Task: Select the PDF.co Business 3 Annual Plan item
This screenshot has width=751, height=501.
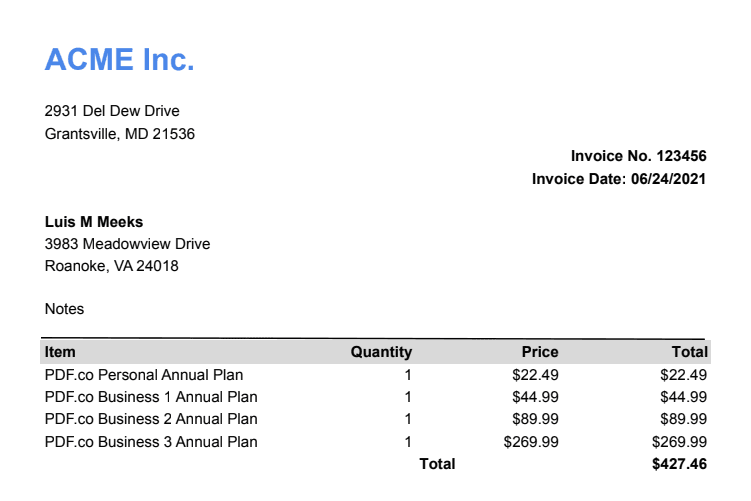Action: tap(151, 442)
